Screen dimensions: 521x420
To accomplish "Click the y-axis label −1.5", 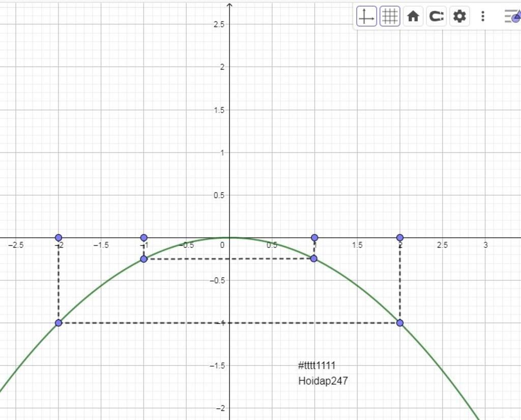I will (217, 366).
